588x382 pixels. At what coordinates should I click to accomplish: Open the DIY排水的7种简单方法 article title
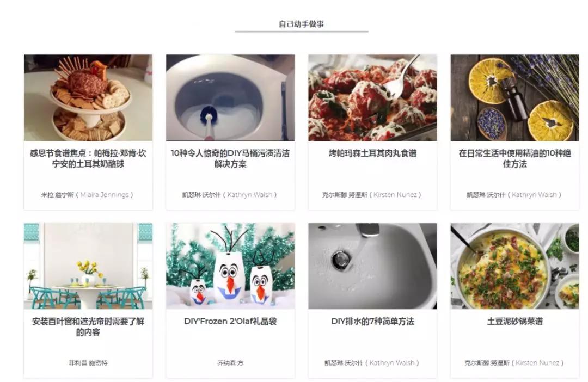[x=372, y=322]
